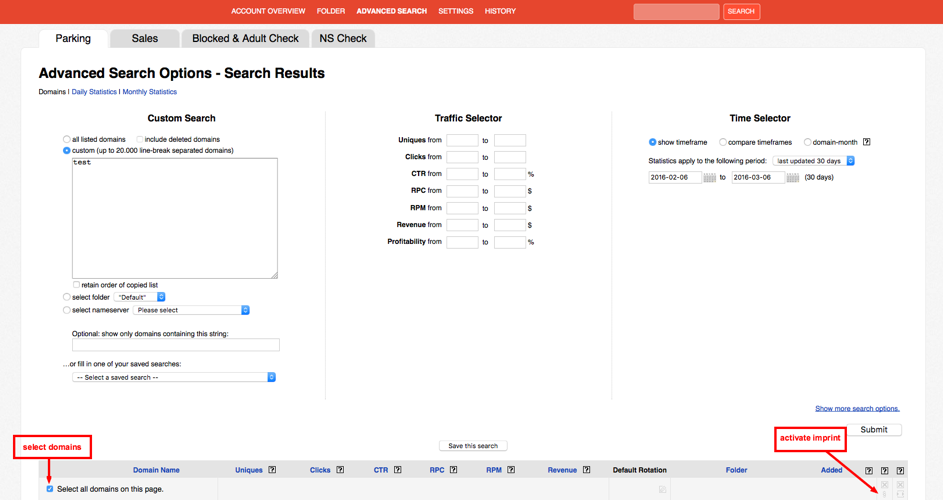Open the nameserver 'Please select' dropdown
The image size is (943, 500).
pyautogui.click(x=191, y=311)
